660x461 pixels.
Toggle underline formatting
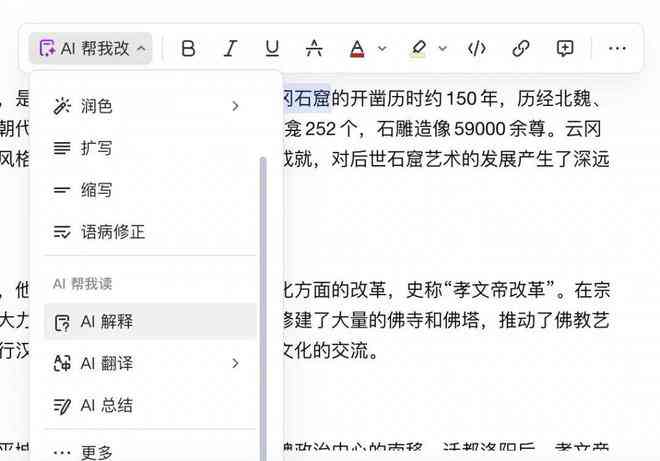pyautogui.click(x=272, y=49)
